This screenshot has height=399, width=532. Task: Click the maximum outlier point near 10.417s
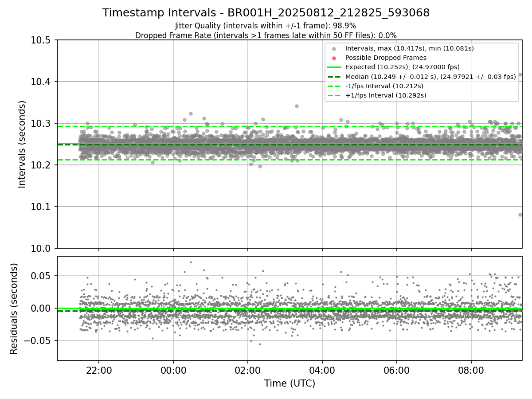point(520,74)
